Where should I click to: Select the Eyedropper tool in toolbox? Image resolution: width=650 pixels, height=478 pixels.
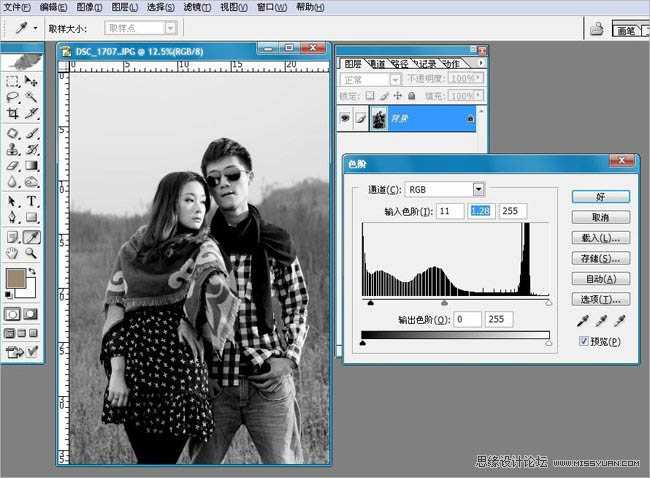[32, 237]
